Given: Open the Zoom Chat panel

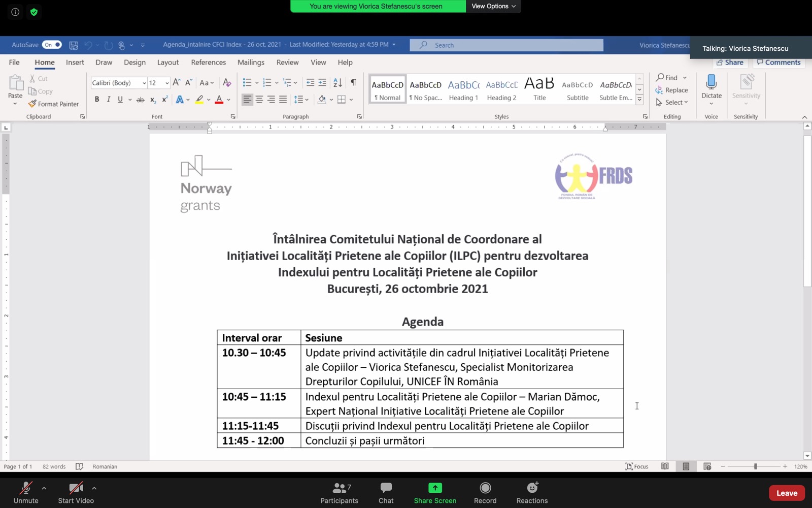Looking at the screenshot, I should (x=386, y=492).
